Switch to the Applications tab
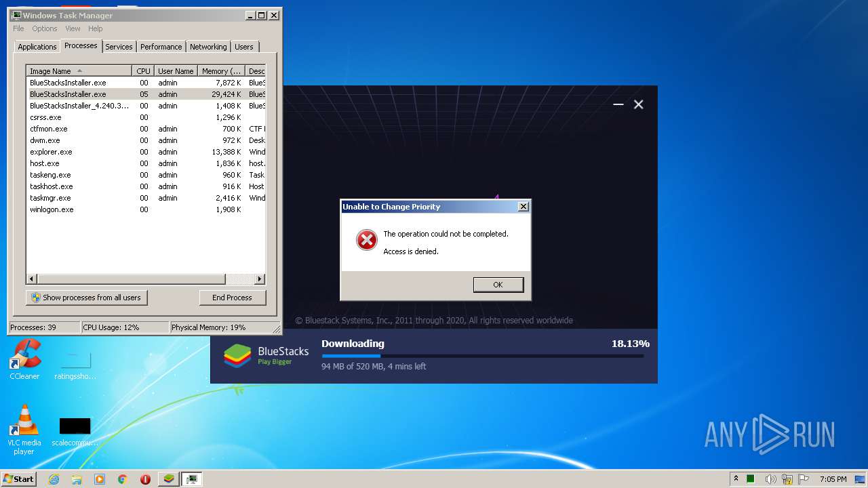This screenshot has height=488, width=868. coord(37,47)
